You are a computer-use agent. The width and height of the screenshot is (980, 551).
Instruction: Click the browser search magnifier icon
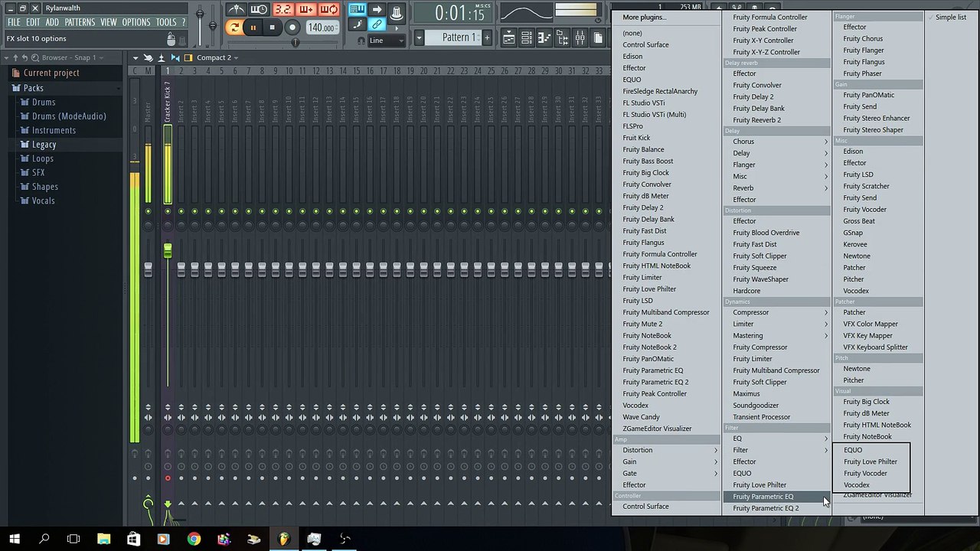pos(34,57)
